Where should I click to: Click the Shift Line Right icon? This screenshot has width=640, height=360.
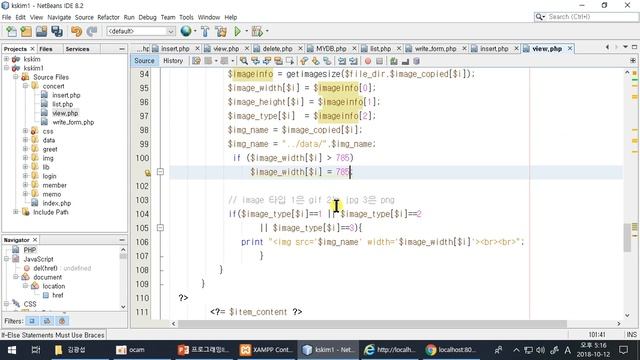tap(353, 61)
